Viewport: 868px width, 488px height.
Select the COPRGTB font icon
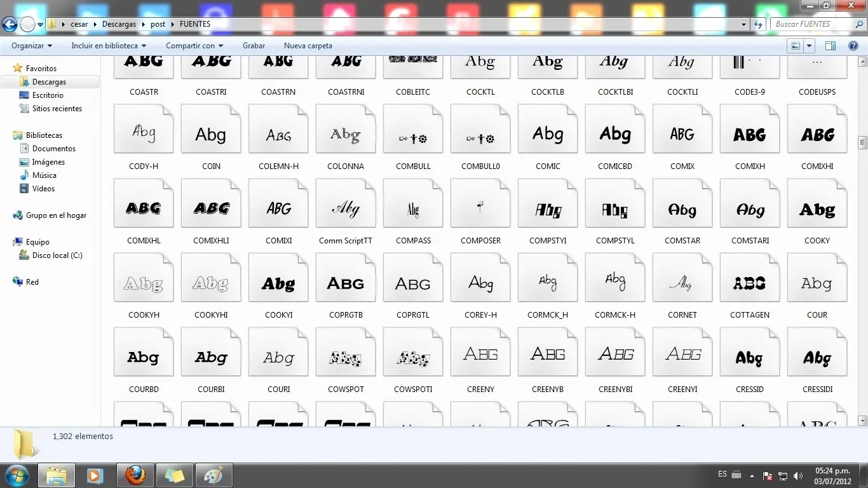[346, 278]
